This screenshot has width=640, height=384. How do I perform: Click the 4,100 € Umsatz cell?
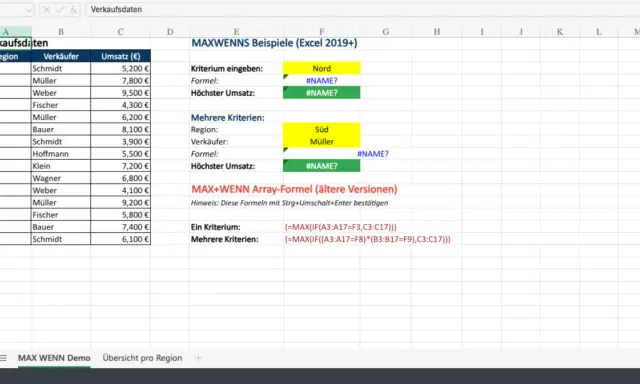[x=120, y=191]
